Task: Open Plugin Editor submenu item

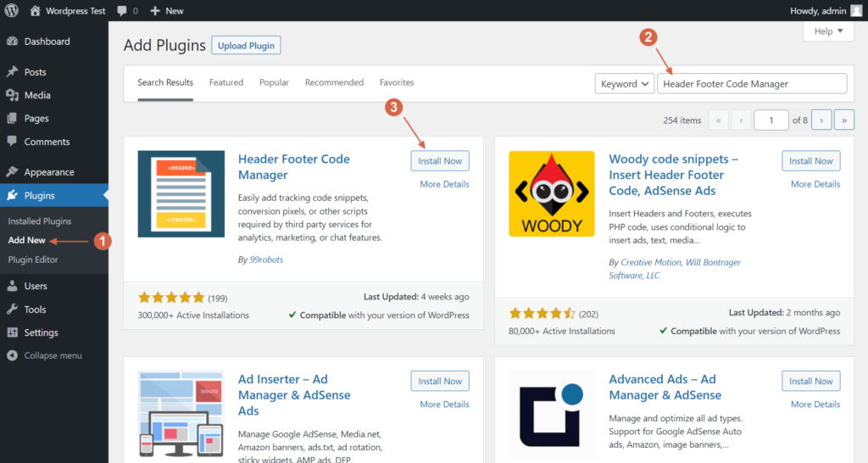Action: [x=33, y=259]
